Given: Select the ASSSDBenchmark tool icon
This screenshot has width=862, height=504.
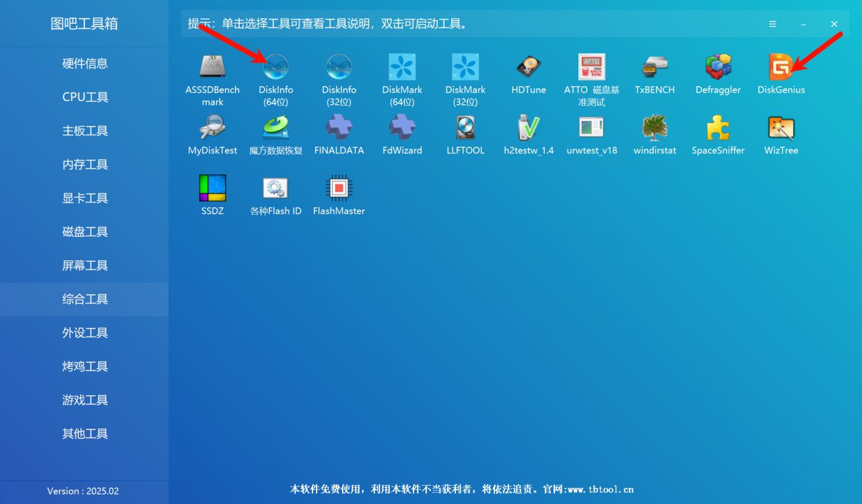Looking at the screenshot, I should tap(213, 67).
